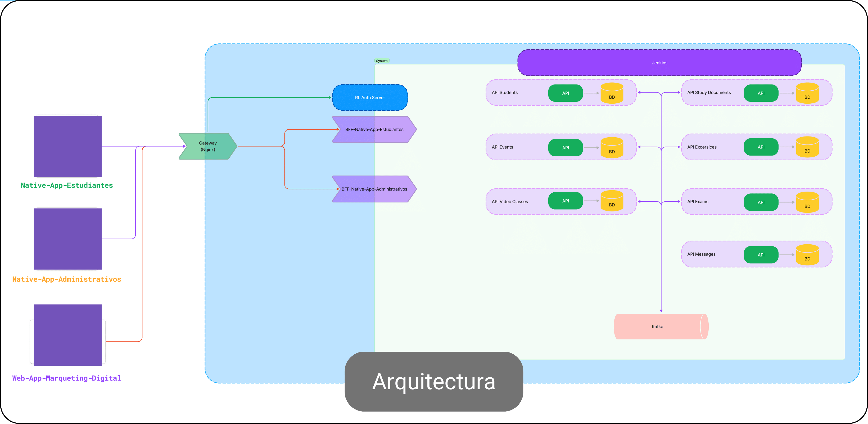This screenshot has width=868, height=424.
Task: Select the Native-App-Administrativos purple square
Action: point(67,239)
